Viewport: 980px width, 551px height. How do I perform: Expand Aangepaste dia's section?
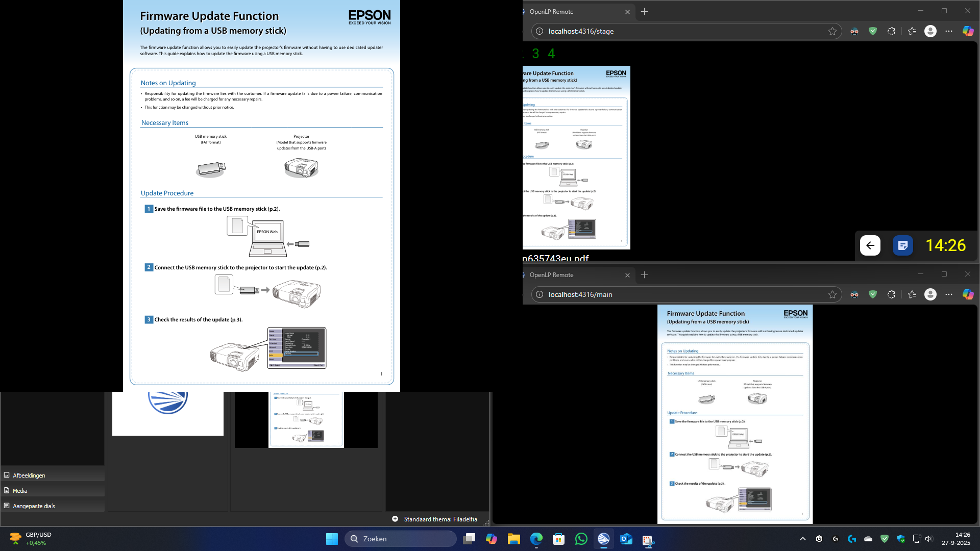point(34,506)
